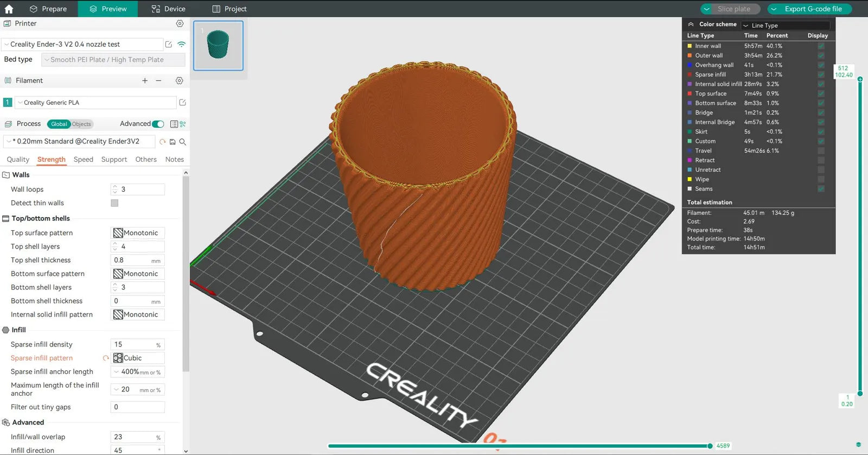Image resolution: width=868 pixels, height=455 pixels.
Task: Enable the Detect thin walls checkbox
Action: (114, 203)
